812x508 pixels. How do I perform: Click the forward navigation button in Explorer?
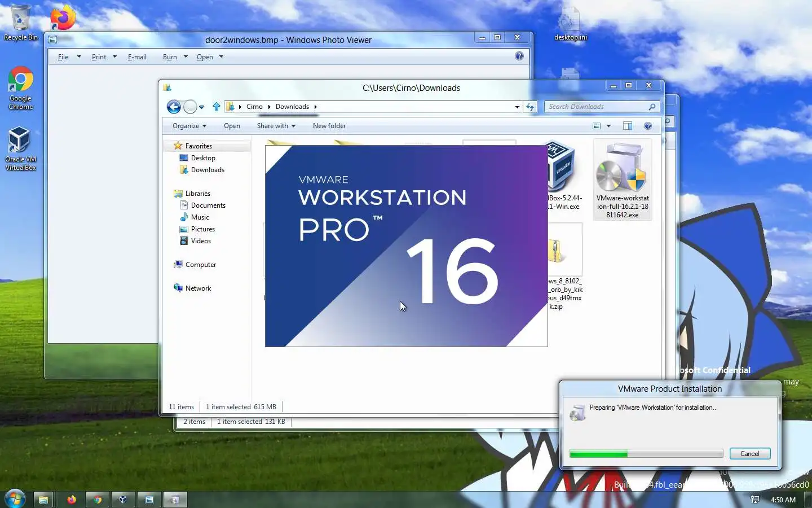[x=191, y=107]
